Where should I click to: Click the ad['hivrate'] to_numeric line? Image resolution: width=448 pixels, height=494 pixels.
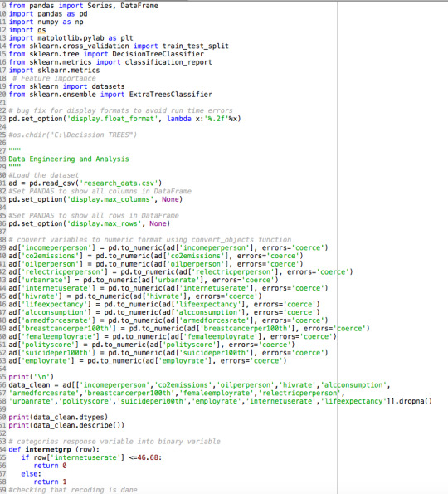point(135,296)
